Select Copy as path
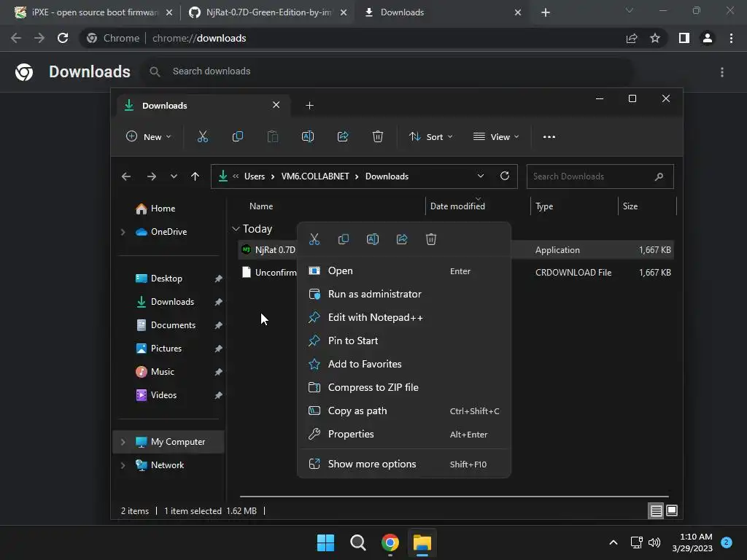Viewport: 747px width, 560px height. [x=404, y=411]
